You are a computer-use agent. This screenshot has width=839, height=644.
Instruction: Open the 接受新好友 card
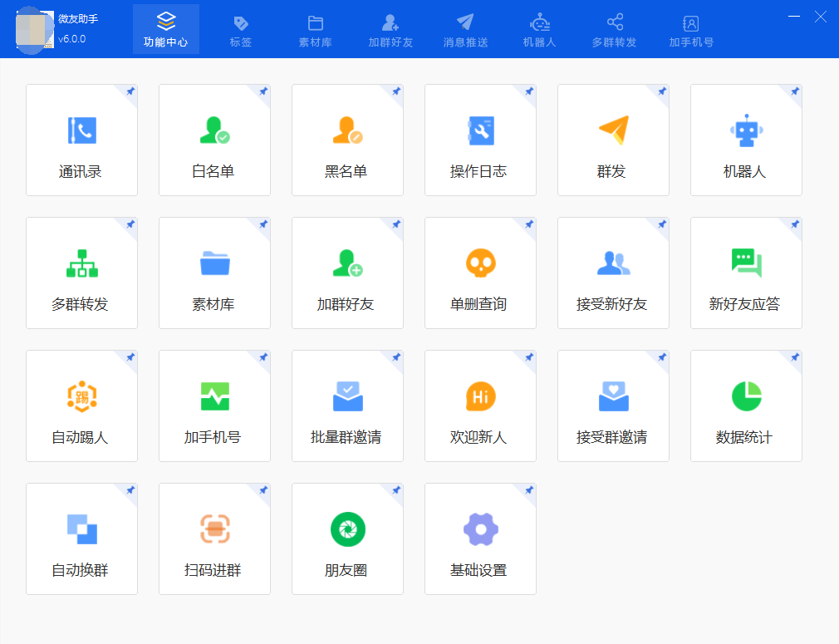pos(613,273)
